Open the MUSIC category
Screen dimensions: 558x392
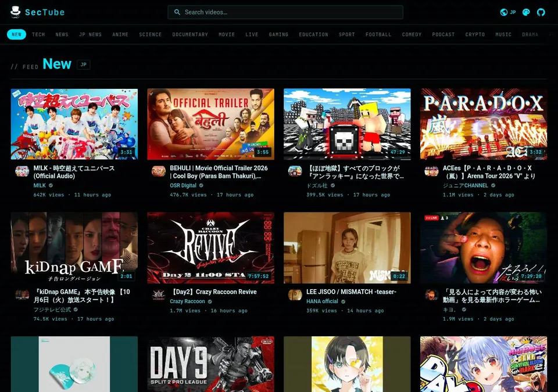pyautogui.click(x=503, y=34)
